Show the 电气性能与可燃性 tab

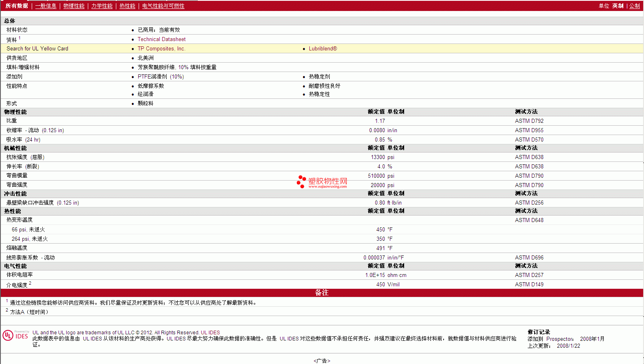pyautogui.click(x=163, y=6)
